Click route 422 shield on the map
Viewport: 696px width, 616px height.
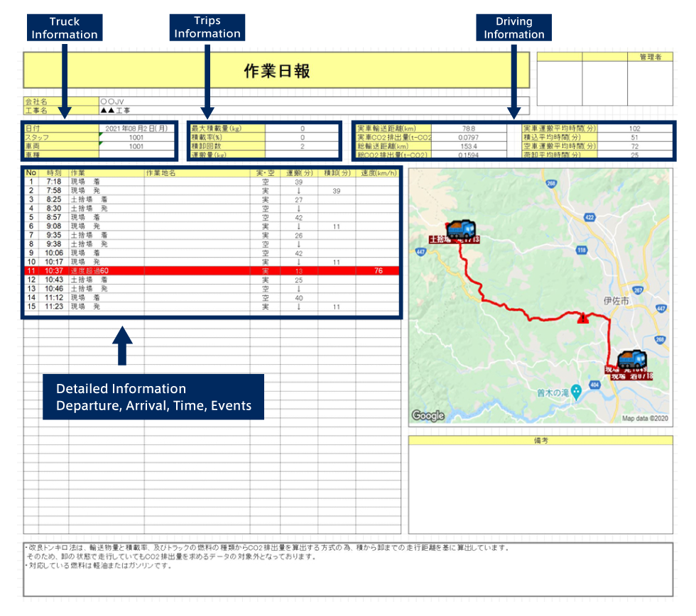[x=589, y=218]
